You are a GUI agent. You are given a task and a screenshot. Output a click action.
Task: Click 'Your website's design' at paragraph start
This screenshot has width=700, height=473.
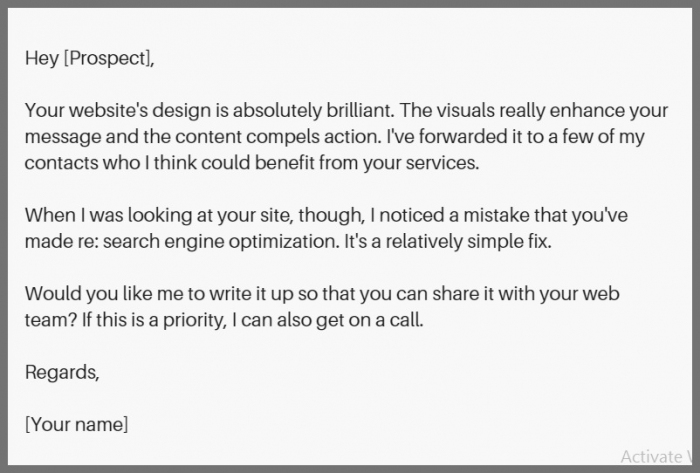tap(118, 110)
